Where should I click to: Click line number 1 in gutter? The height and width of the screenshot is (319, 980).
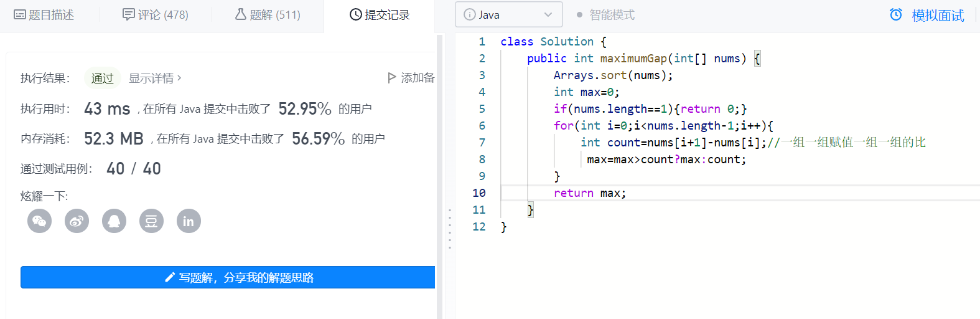point(482,42)
